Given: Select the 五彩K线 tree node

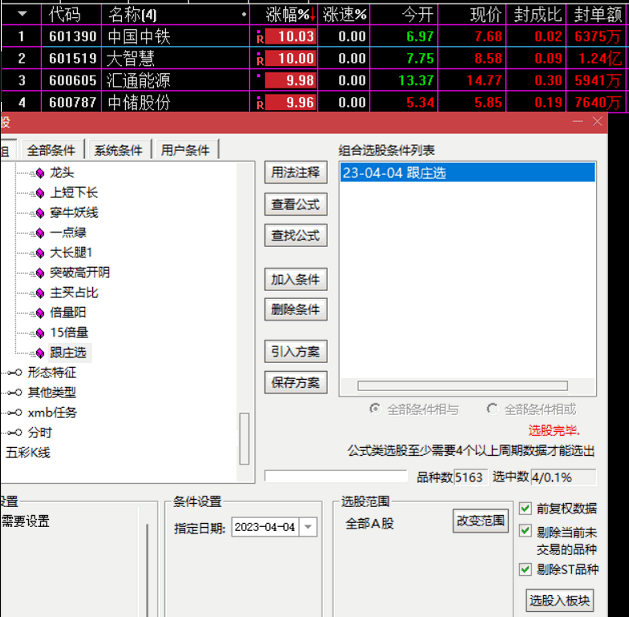Looking at the screenshot, I should point(28,453).
